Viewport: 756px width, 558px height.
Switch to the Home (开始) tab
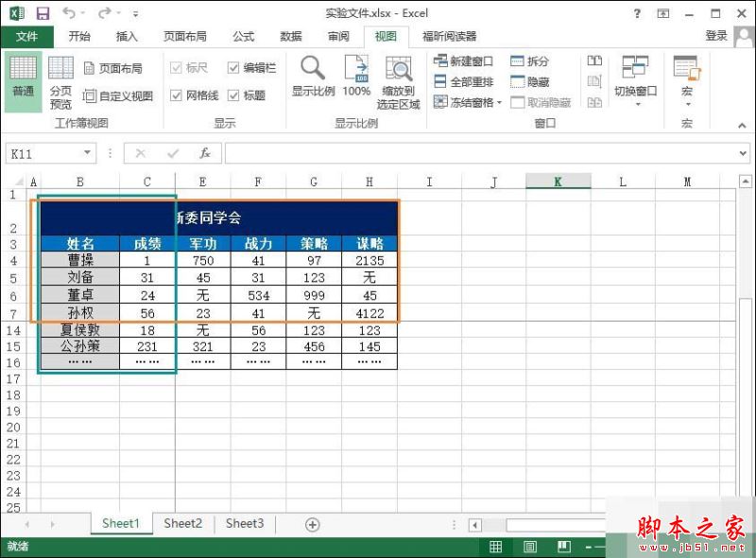pos(79,36)
